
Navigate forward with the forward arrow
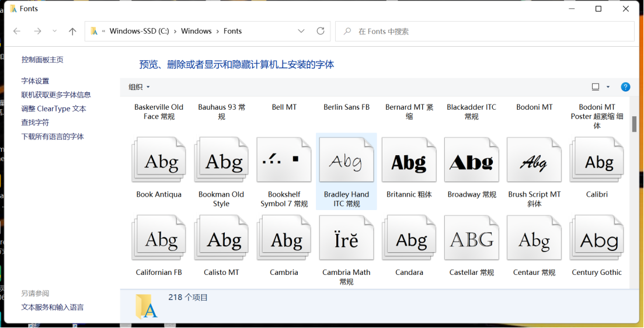point(37,31)
